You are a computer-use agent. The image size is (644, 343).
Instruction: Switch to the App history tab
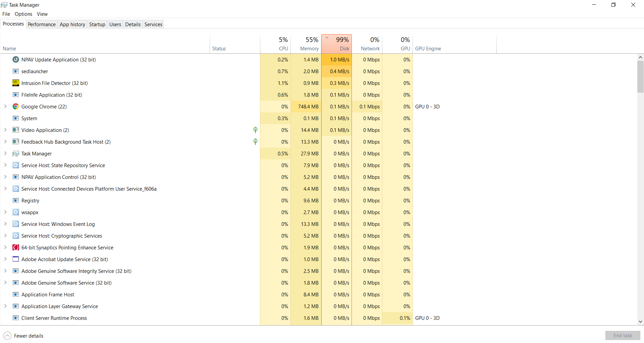click(x=72, y=24)
